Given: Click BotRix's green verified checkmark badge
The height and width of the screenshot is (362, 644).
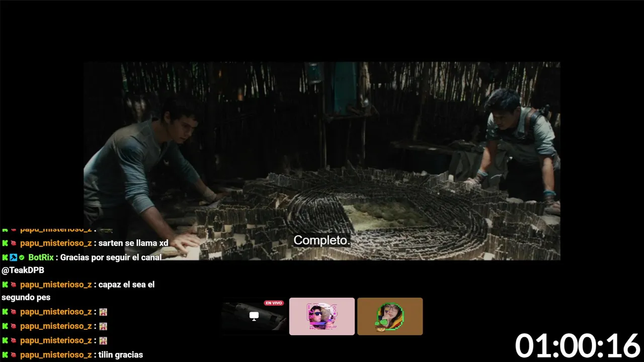Looking at the screenshot, I should (22, 257).
